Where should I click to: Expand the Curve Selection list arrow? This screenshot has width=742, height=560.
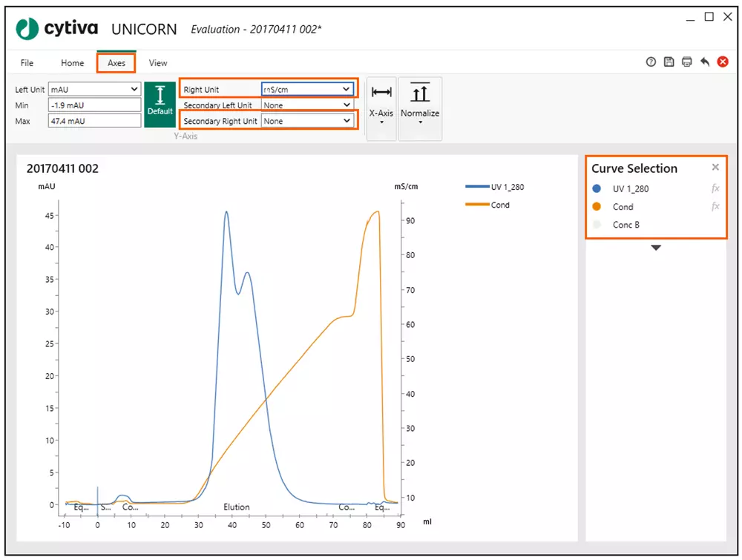pyautogui.click(x=656, y=247)
